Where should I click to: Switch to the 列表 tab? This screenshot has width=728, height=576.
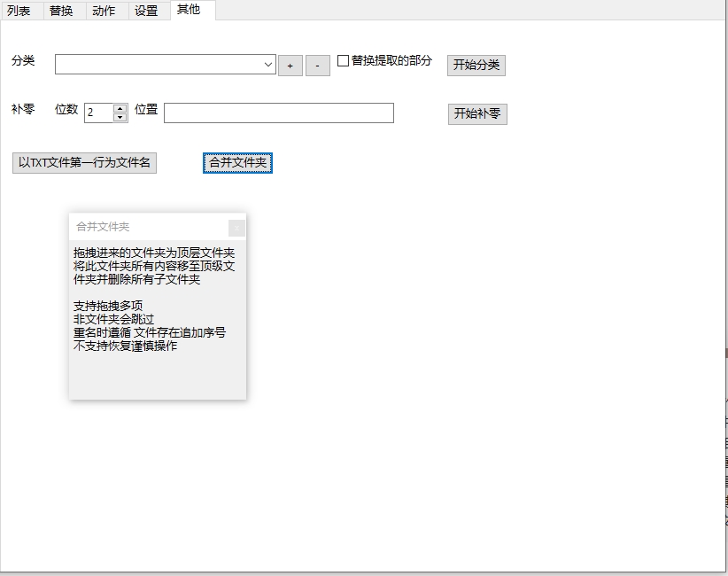pos(19,11)
